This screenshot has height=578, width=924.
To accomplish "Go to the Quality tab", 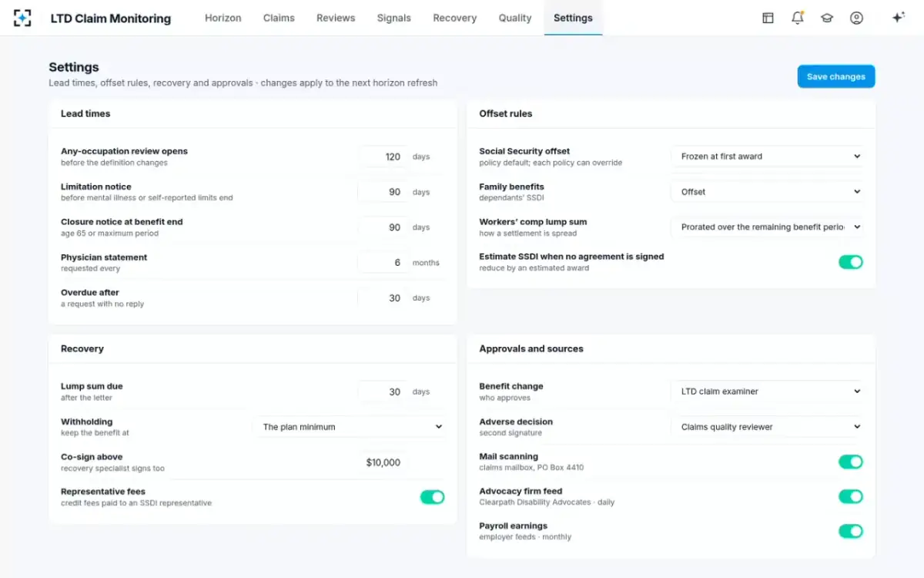I will [515, 18].
